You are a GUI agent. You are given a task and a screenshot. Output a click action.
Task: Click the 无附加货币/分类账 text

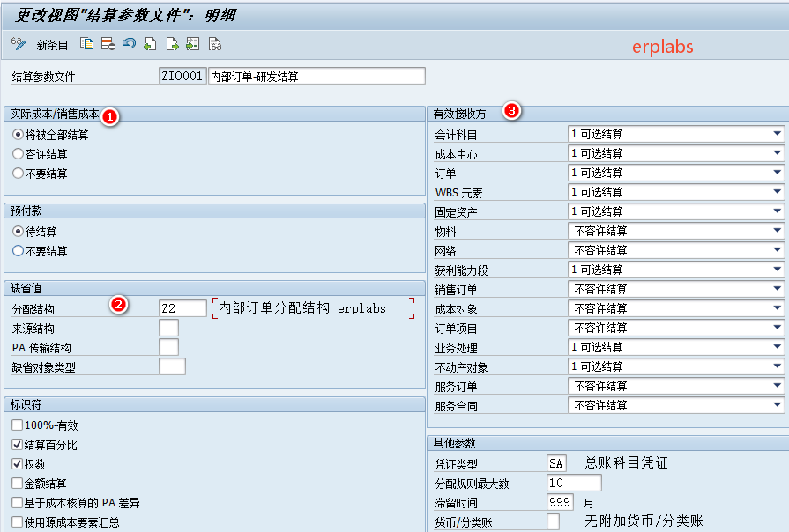click(x=644, y=521)
